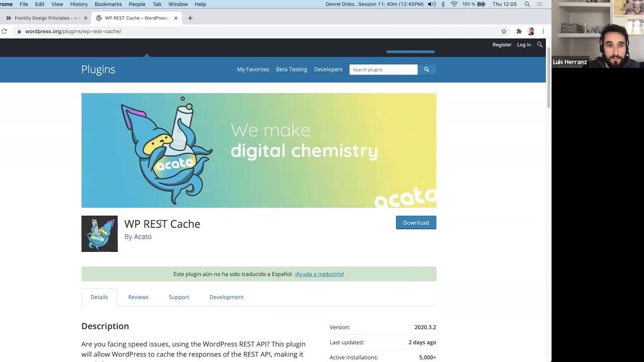Open a new tab with the plus icon
The image size is (644, 362).
[190, 18]
